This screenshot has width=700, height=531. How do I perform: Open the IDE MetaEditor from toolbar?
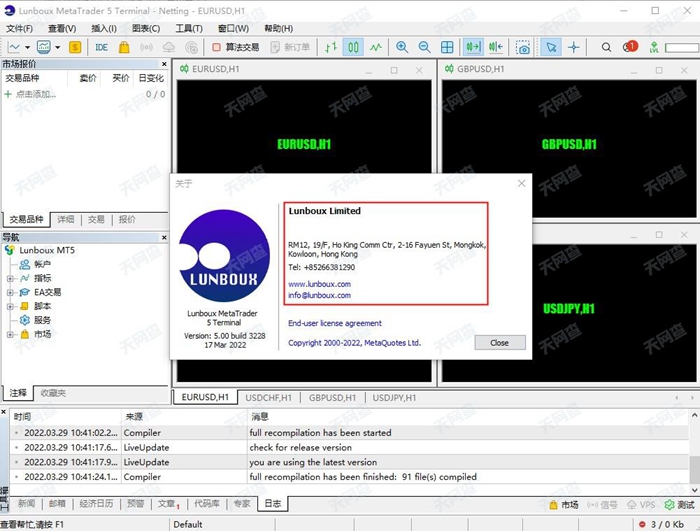(x=101, y=47)
